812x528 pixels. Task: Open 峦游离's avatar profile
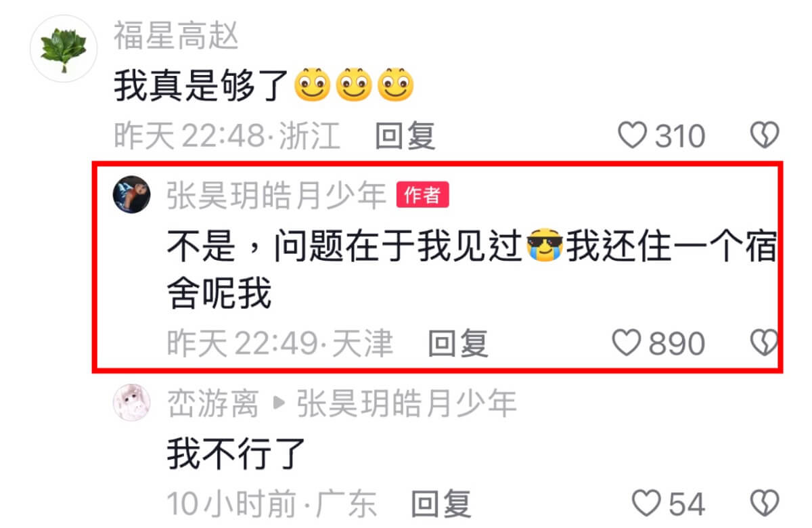[131, 403]
